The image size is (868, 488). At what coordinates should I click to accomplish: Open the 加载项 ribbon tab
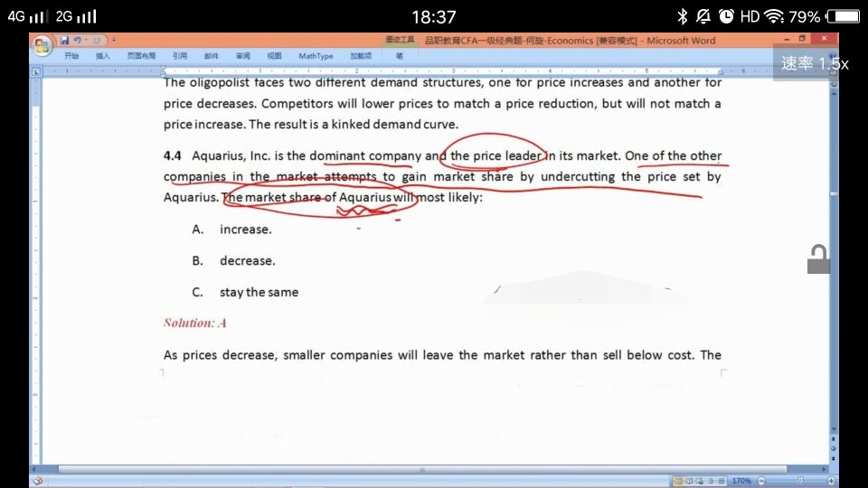click(x=361, y=56)
